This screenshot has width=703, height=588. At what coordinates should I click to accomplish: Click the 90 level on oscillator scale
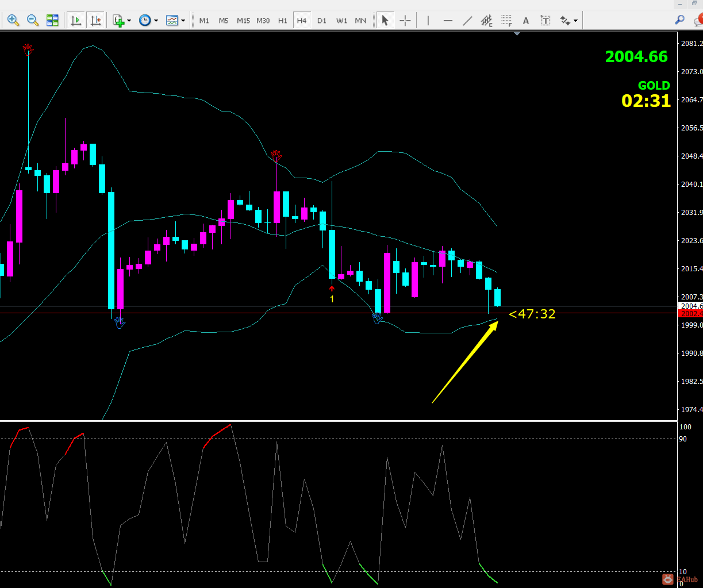(683, 439)
